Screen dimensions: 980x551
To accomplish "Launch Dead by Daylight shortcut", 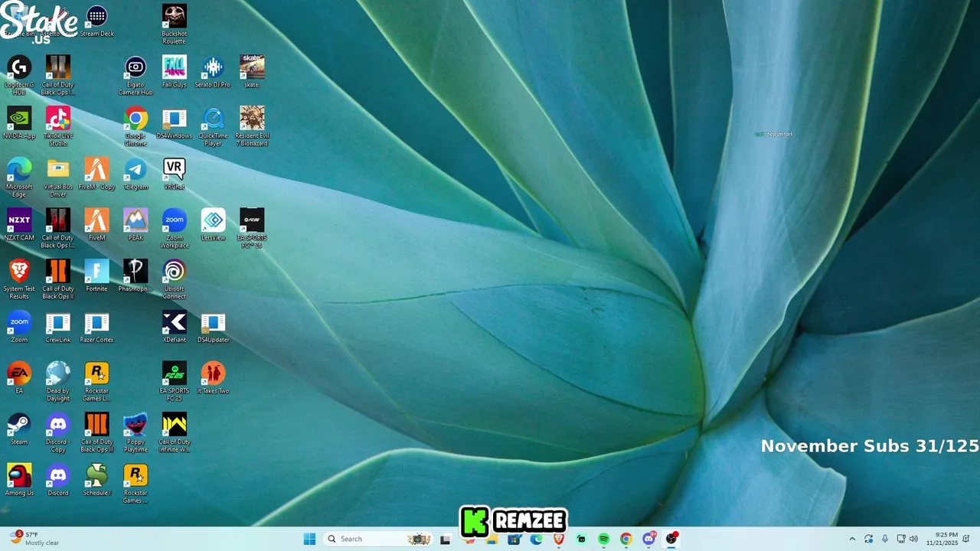I will click(58, 382).
